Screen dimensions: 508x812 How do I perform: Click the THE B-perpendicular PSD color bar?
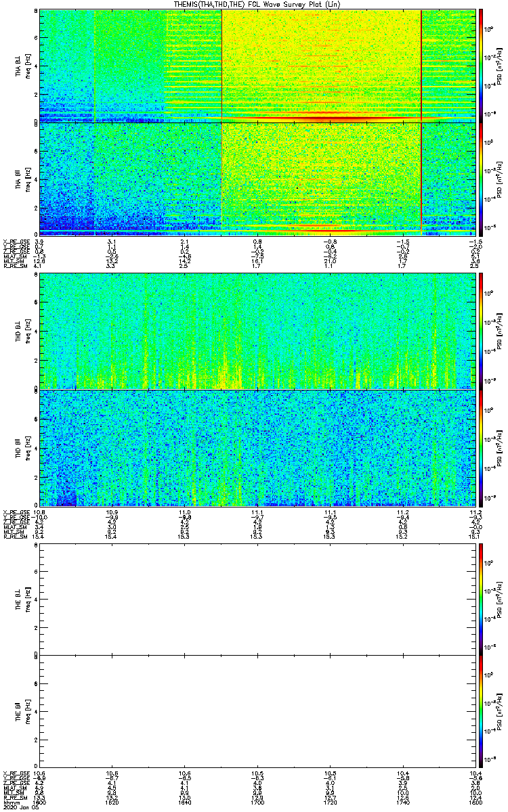click(482, 598)
